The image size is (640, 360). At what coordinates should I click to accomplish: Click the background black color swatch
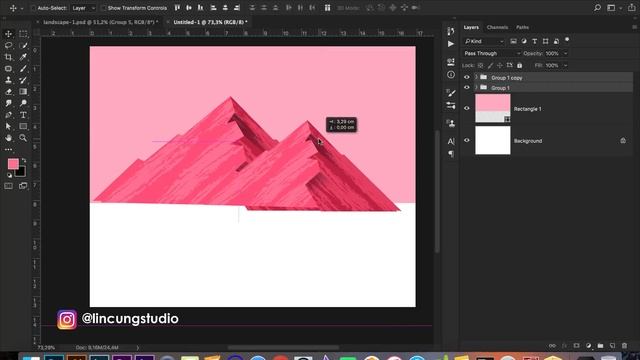coord(21,172)
